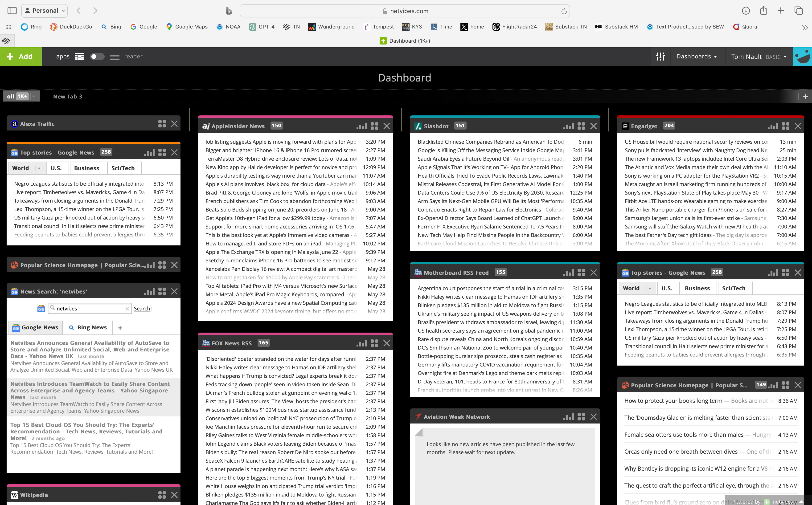Open Wikipedia widget grid options
Image resolution: width=812 pixels, height=505 pixels.
(162, 495)
